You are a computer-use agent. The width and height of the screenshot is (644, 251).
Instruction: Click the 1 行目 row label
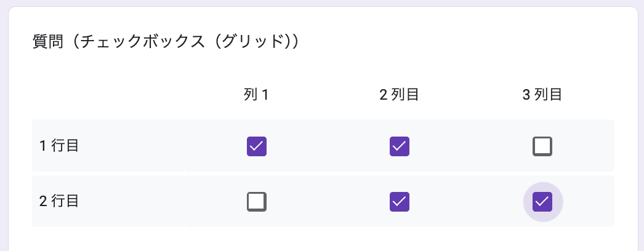point(59,146)
